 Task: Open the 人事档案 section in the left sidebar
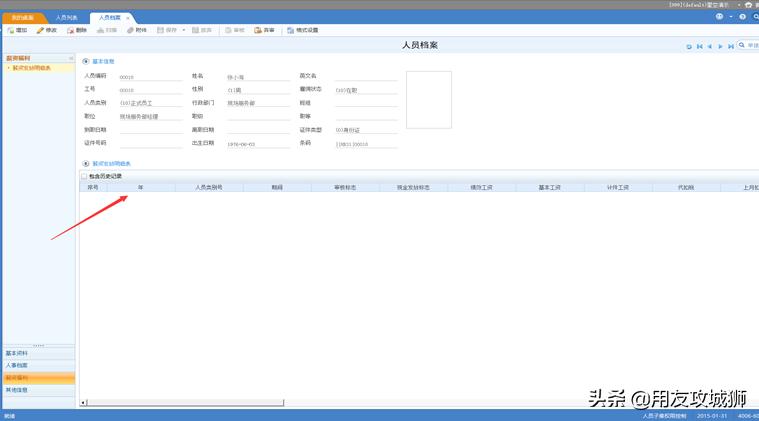[x=39, y=365]
